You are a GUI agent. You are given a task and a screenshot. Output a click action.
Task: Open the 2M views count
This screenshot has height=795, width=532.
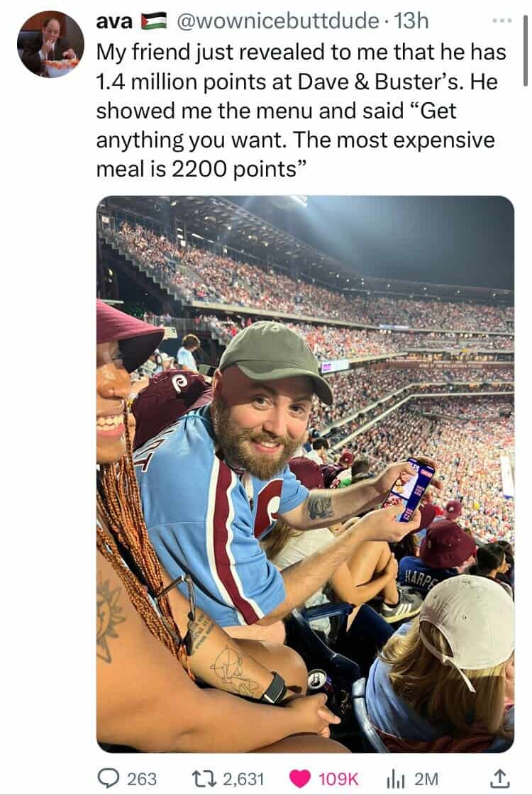[x=426, y=779]
